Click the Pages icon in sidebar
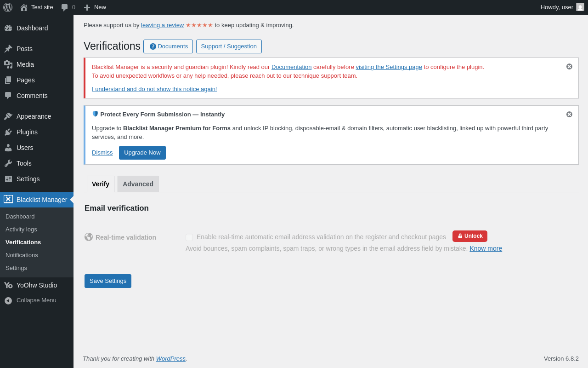Image resolution: width=588 pixels, height=368 pixels. coord(8,80)
